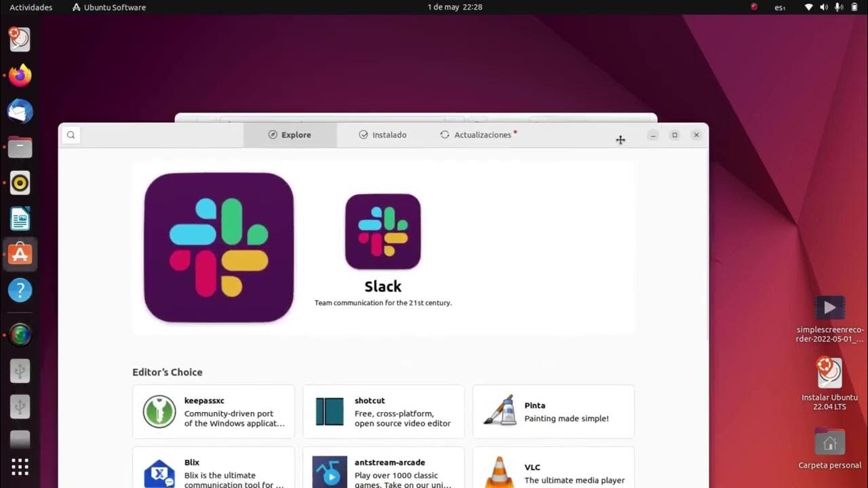Close the Ubuntu Software window
868x488 pixels.
(x=696, y=135)
